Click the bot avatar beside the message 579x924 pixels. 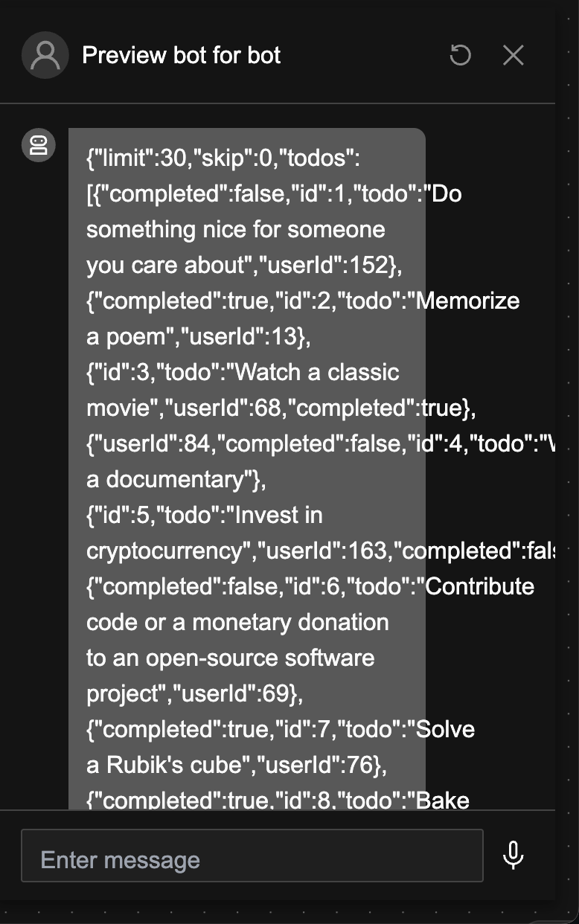38,145
